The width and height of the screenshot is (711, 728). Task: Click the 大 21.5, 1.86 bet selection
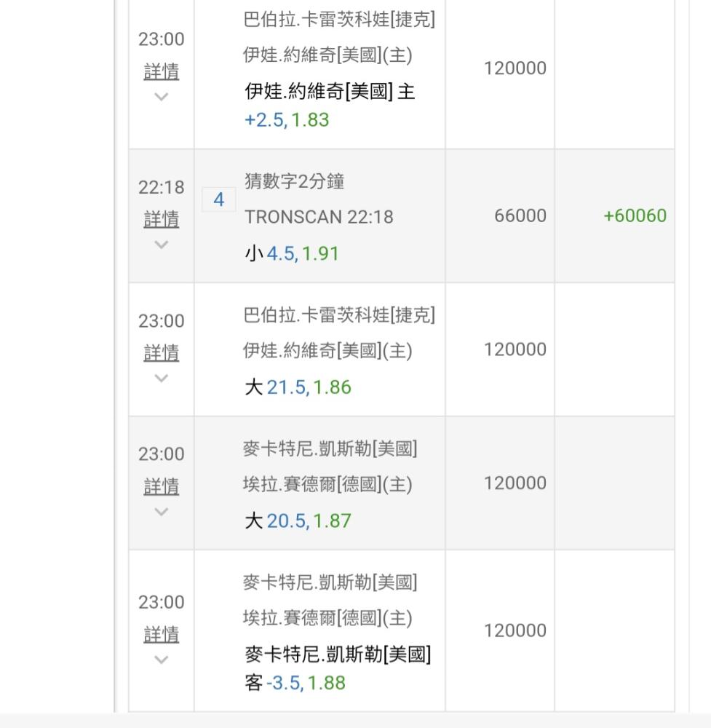pyautogui.click(x=298, y=387)
